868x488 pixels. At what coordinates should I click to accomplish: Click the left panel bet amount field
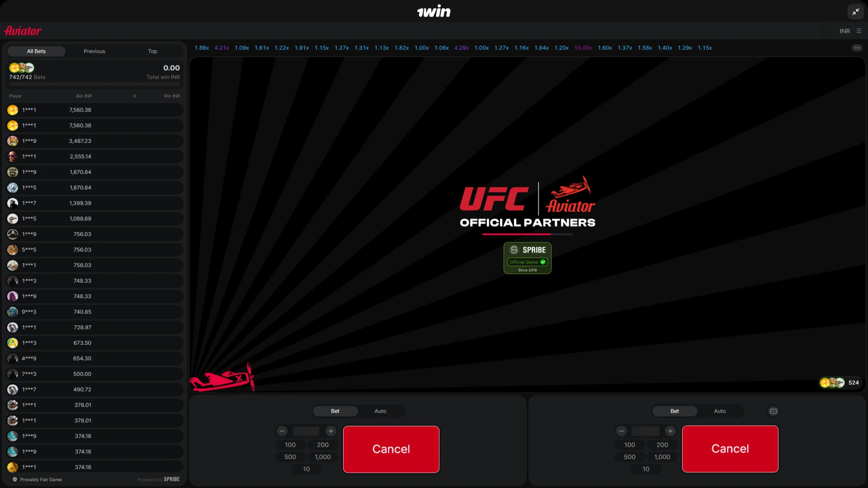coord(306,431)
